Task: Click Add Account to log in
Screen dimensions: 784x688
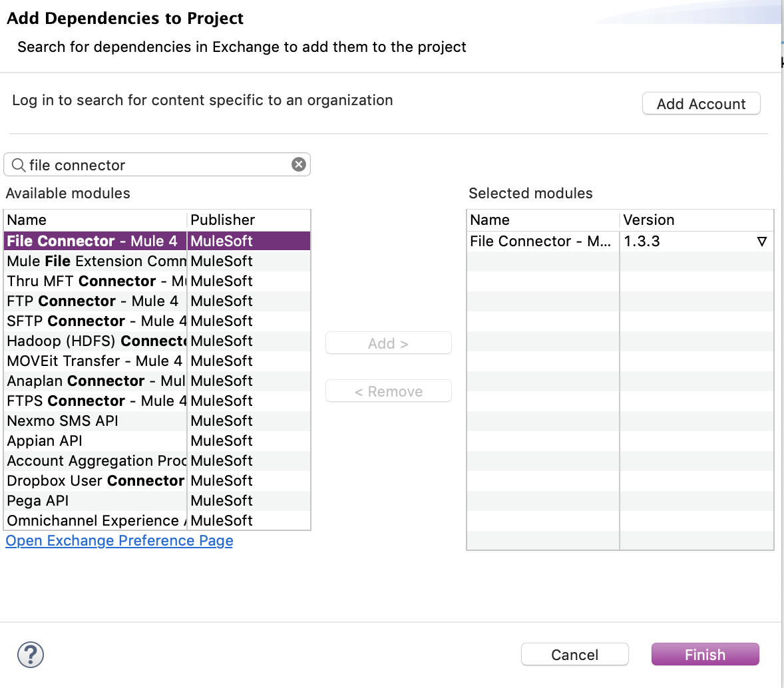Action: (701, 103)
